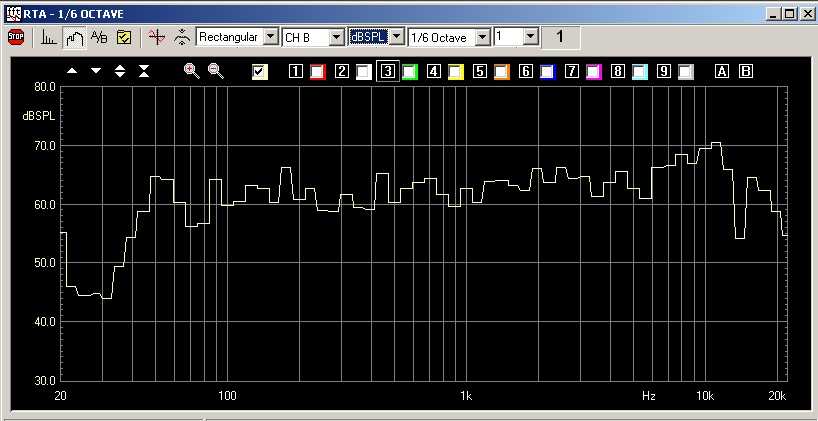Screen dimensions: 818x421
Task: Open the Rectangular window type dropdown
Action: [269, 37]
